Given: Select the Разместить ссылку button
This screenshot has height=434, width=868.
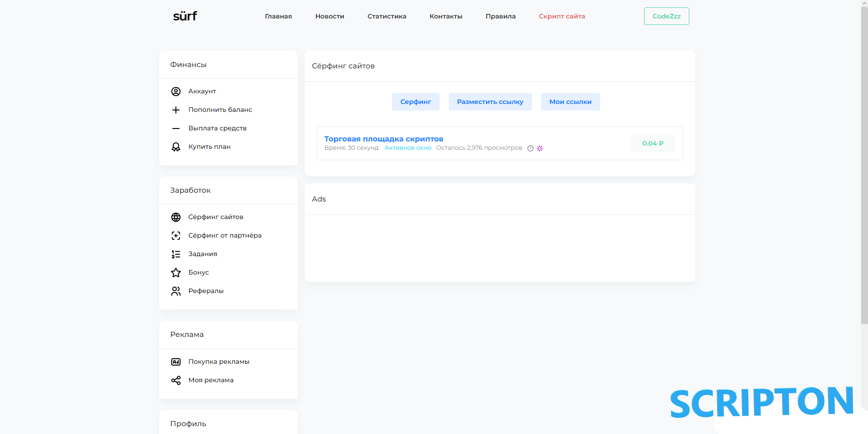Looking at the screenshot, I should click(490, 102).
